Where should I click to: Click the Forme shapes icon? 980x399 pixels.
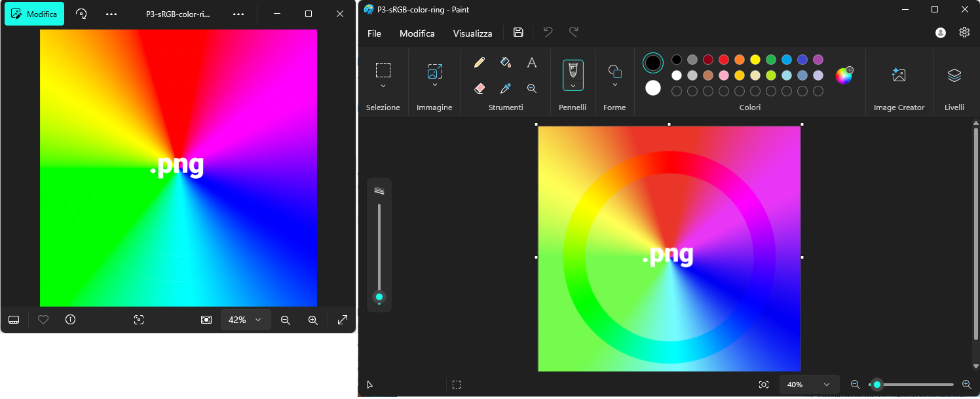pos(614,71)
